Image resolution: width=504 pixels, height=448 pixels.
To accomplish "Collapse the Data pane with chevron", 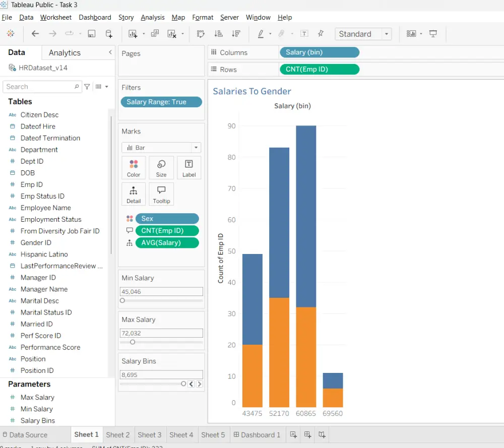I will coord(110,52).
